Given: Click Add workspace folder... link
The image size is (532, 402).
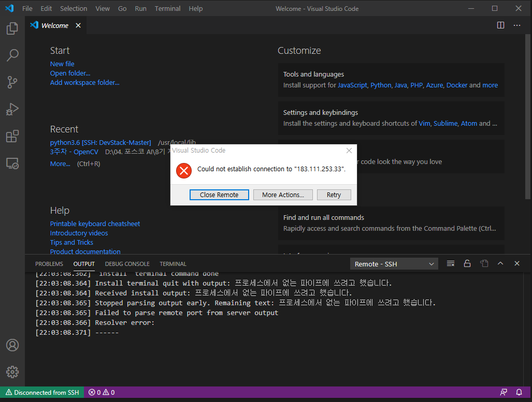Looking at the screenshot, I should (x=85, y=82).
